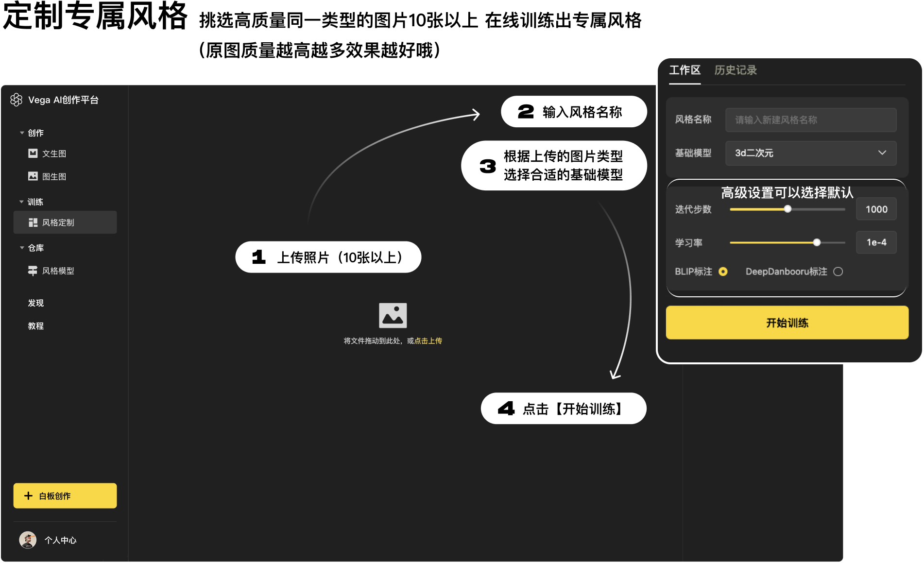Collapse the 仓库 section arrow
Image resolution: width=924 pixels, height=563 pixels.
click(22, 248)
